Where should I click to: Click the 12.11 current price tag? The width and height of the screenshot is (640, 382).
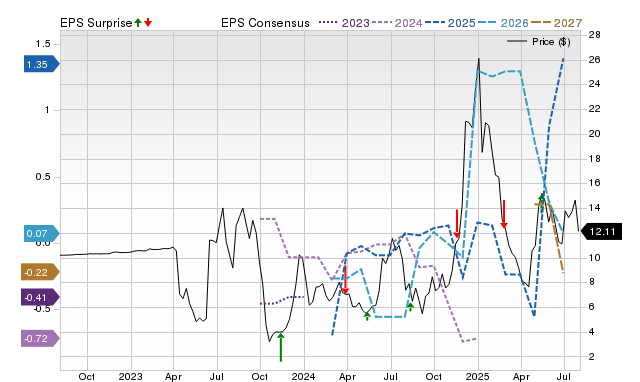[601, 232]
